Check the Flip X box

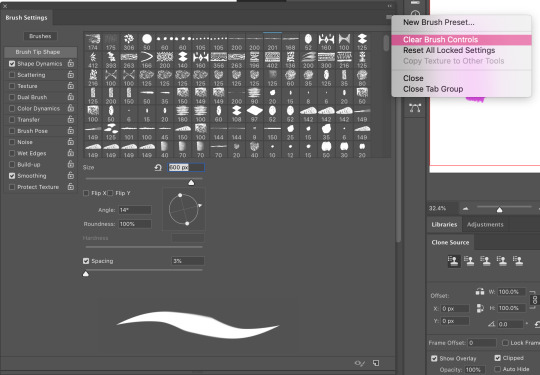tap(86, 193)
